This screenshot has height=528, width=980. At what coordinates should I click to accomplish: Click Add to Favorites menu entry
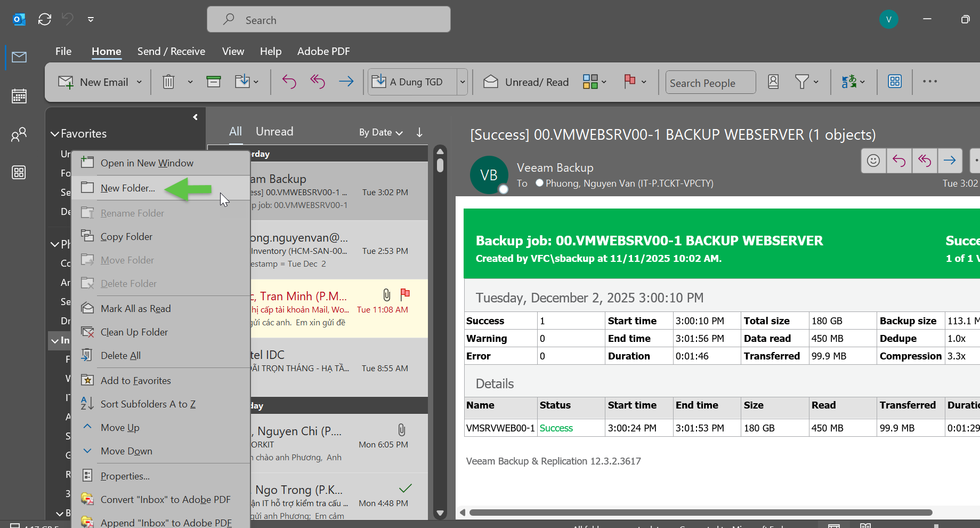click(135, 381)
